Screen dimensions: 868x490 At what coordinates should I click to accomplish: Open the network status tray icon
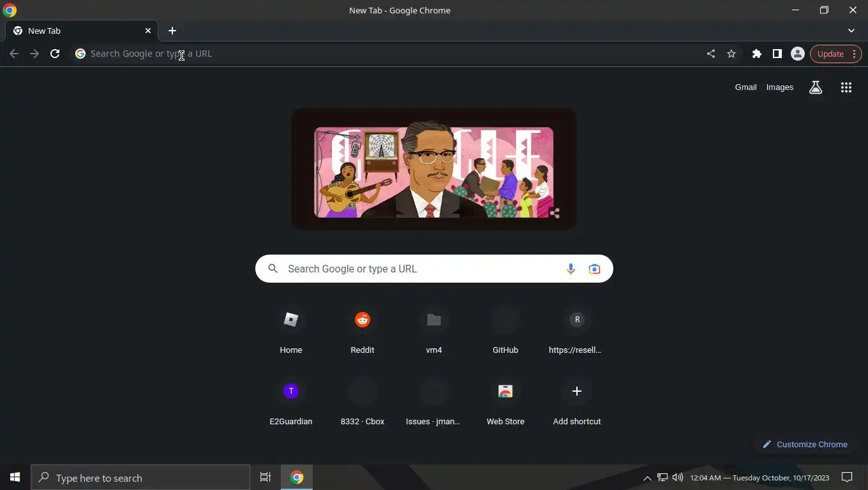662,477
